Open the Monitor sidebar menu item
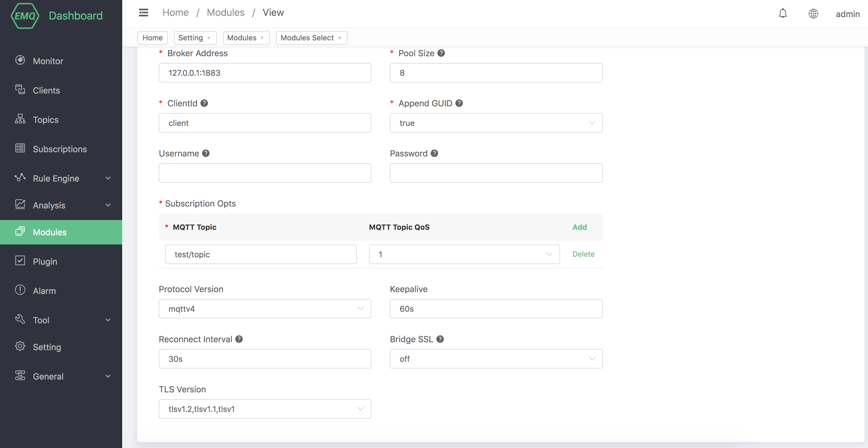Image resolution: width=868 pixels, height=448 pixels. click(x=48, y=61)
